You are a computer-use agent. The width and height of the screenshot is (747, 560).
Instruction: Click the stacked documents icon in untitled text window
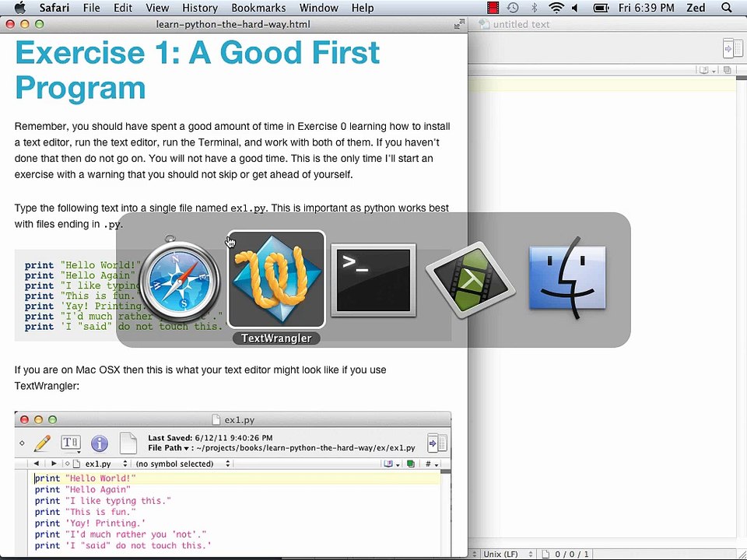coord(727,70)
